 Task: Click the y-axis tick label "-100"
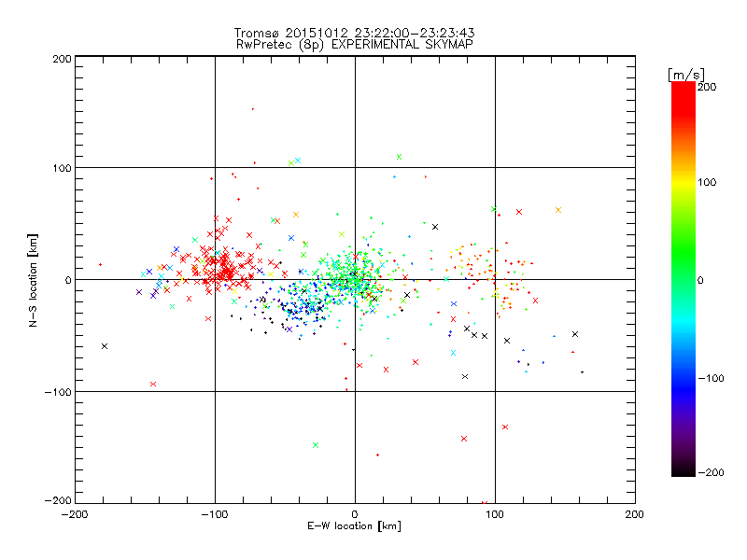tap(58, 392)
